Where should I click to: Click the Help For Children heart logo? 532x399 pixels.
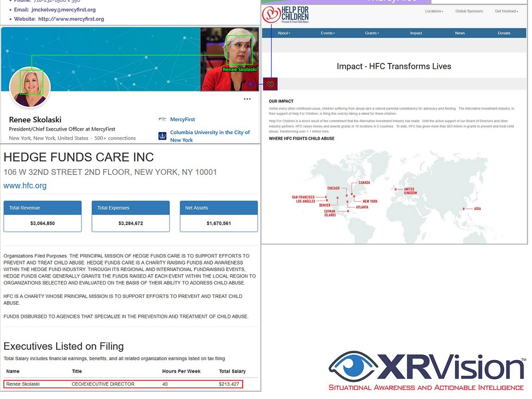pyautogui.click(x=271, y=14)
